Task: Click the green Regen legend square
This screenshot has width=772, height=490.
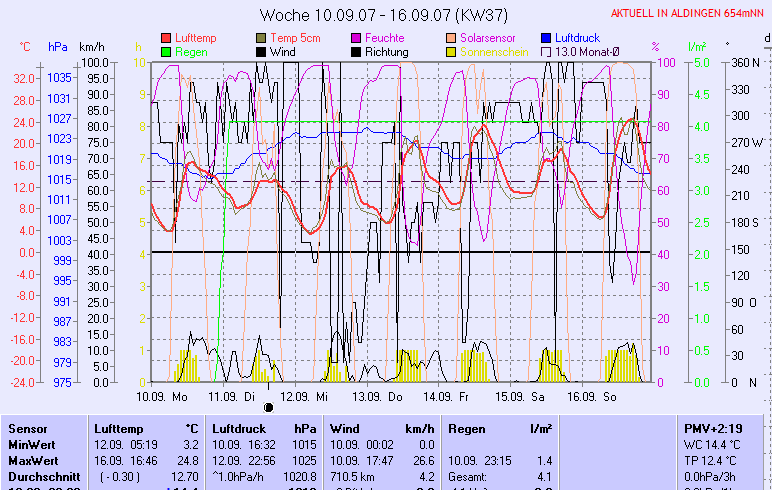Action: (x=166, y=51)
